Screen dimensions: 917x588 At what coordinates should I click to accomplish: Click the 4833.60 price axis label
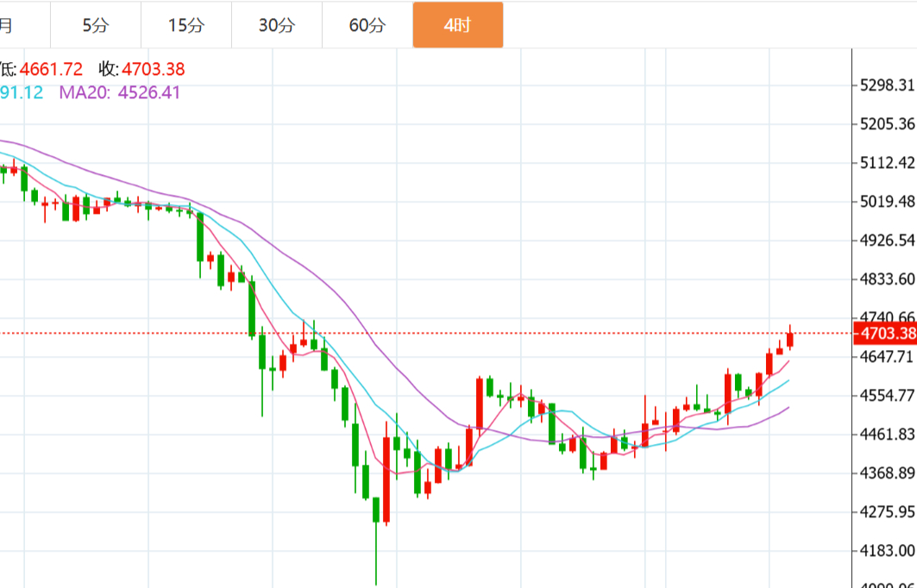[x=887, y=279]
